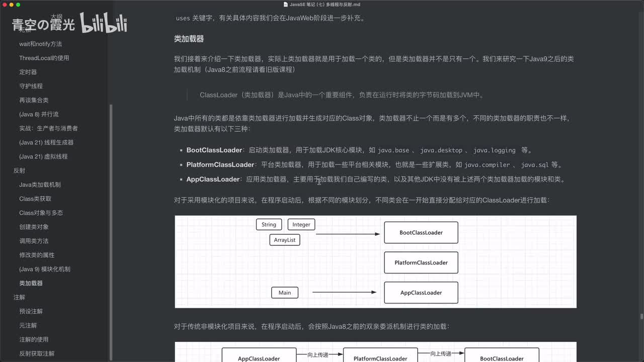Image resolution: width=644 pixels, height=362 pixels.
Task: Open '实战：生产者与消费者' outline entry
Action: coord(48,128)
